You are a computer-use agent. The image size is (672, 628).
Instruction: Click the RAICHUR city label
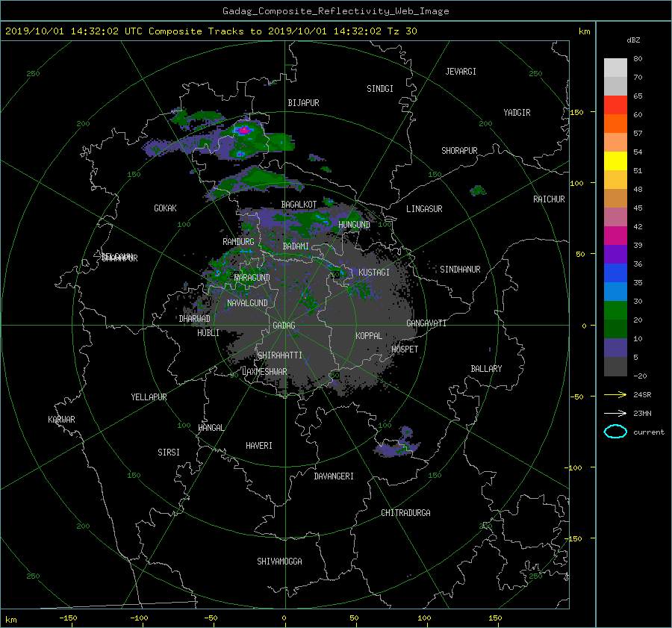click(549, 199)
